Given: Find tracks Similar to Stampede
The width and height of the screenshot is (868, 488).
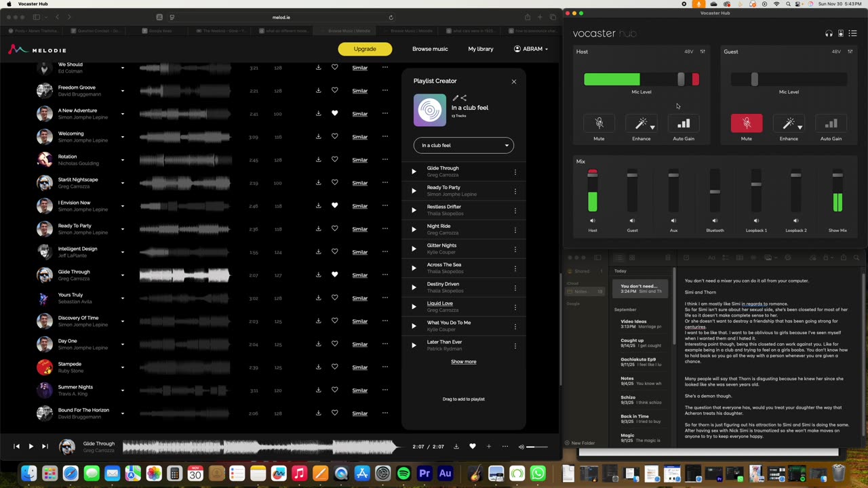Looking at the screenshot, I should pos(360,367).
